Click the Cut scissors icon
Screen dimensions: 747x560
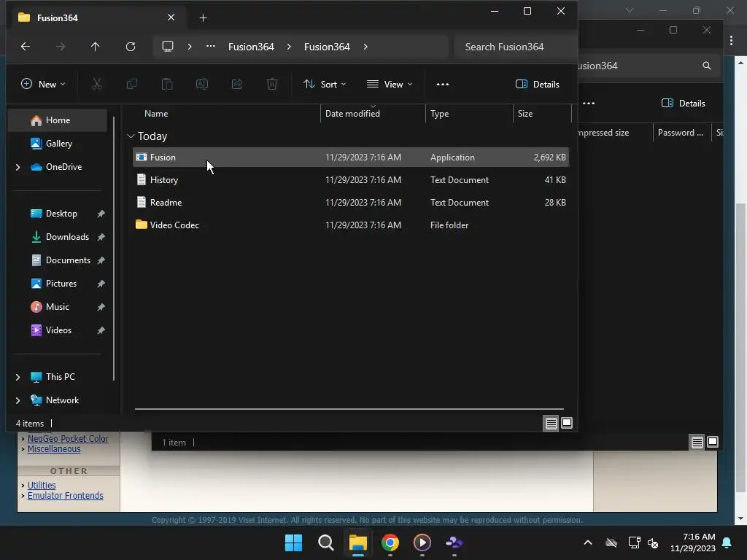point(97,85)
